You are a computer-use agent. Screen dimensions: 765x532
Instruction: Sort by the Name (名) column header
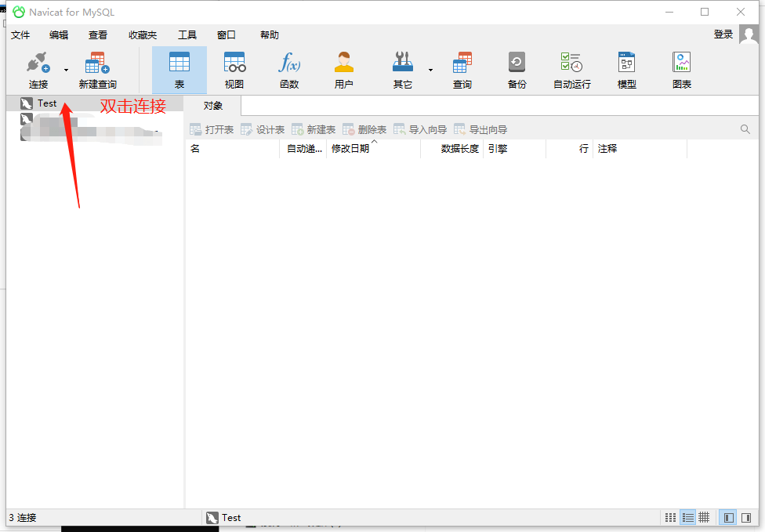tap(232, 149)
